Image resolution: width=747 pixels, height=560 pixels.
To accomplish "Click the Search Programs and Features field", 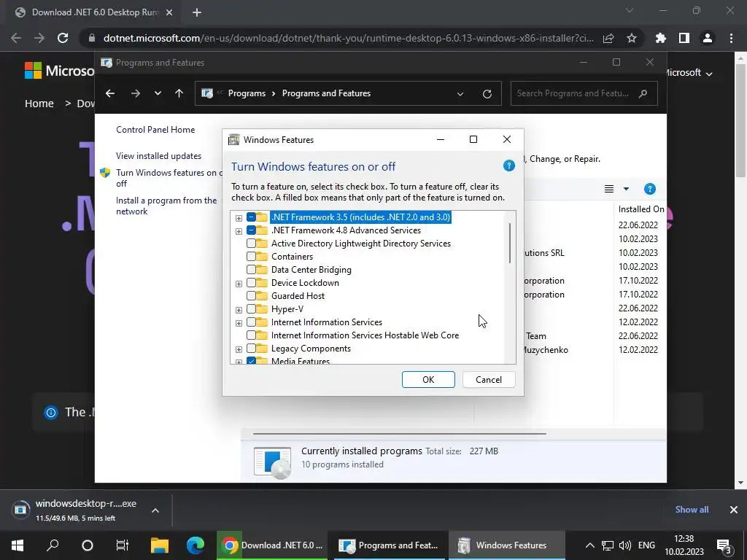I will click(584, 93).
